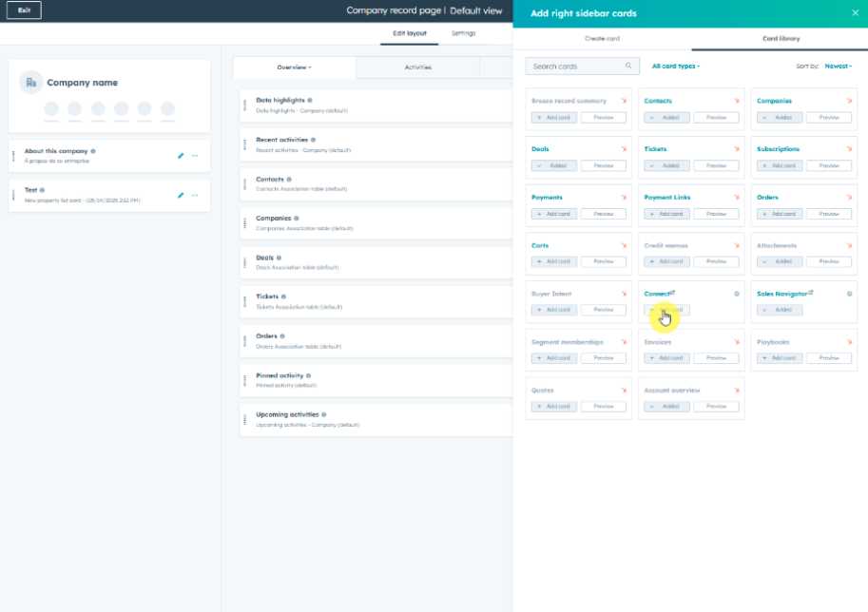Open Sales Navigator via its external link icon
Image resolution: width=868 pixels, height=612 pixels.
(811, 292)
